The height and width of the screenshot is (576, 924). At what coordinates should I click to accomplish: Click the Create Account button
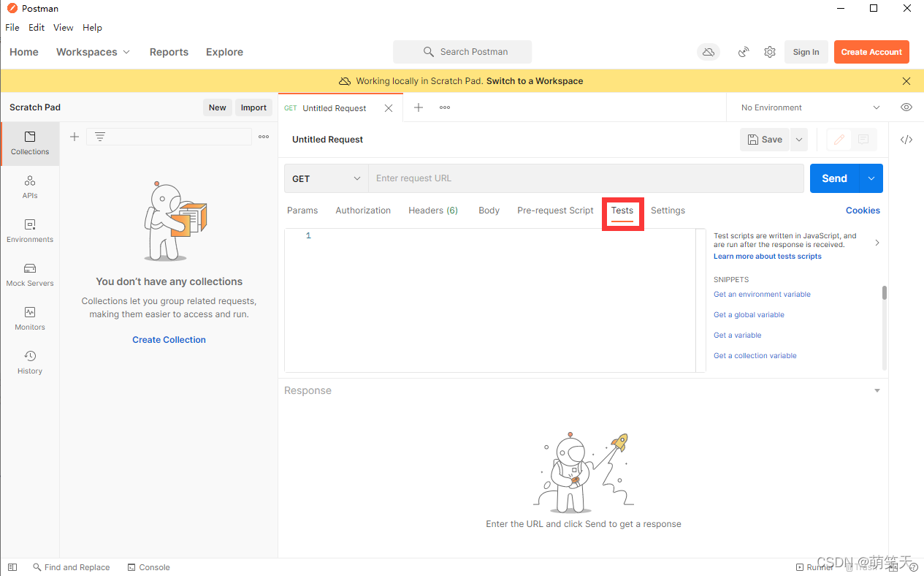click(x=871, y=52)
